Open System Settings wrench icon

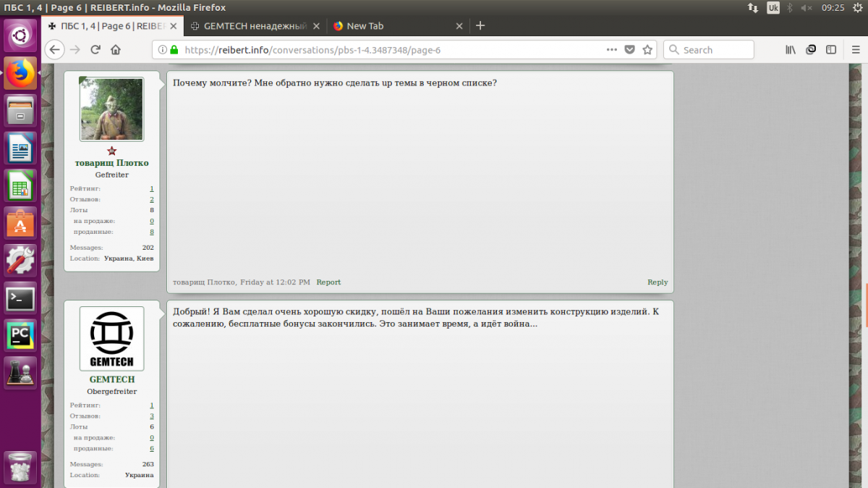20,261
